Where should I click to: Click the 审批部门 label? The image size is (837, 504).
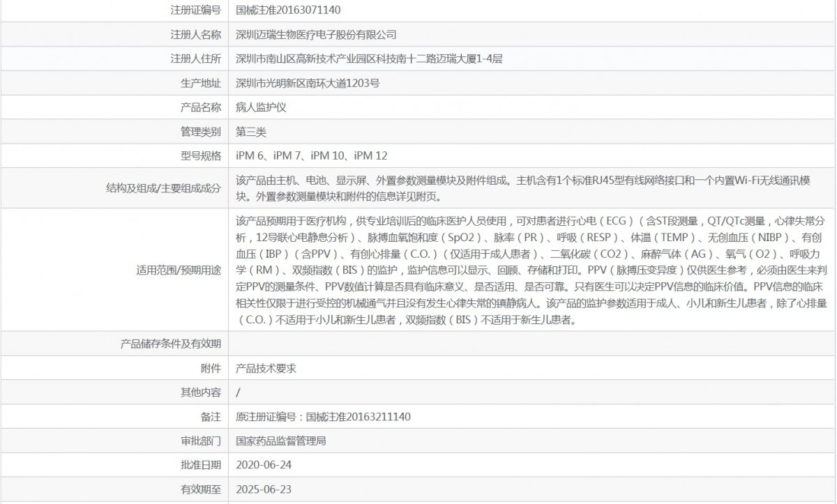point(201,441)
